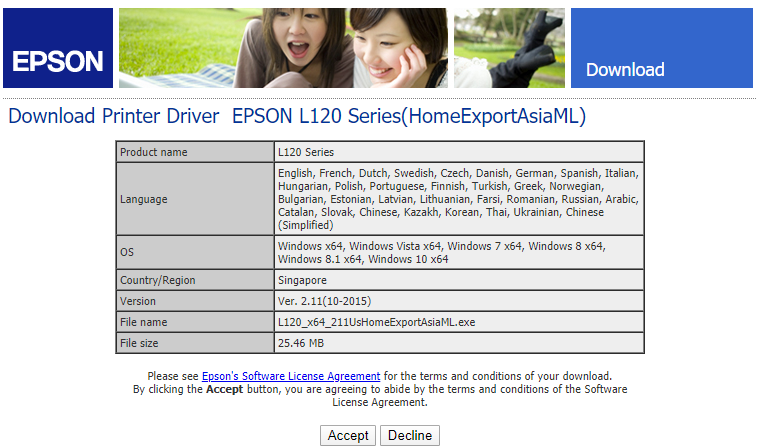Click the Product name label cell
Screen dimensions: 758x447
click(x=195, y=152)
